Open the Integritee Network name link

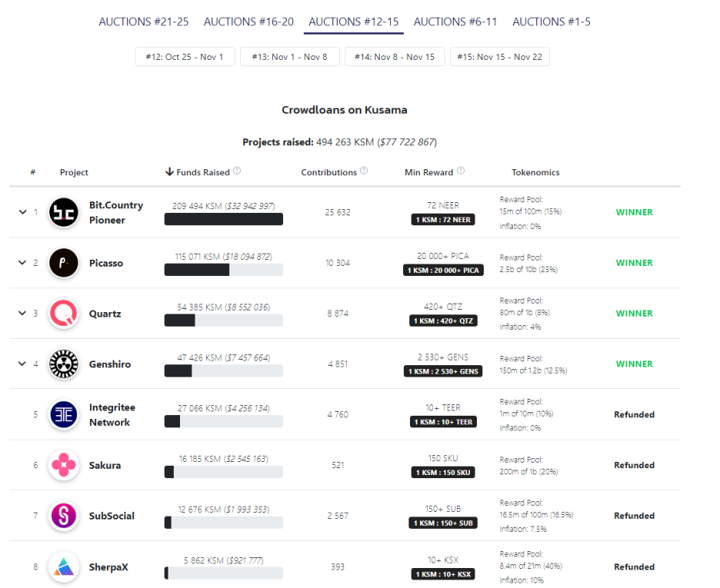(112, 414)
